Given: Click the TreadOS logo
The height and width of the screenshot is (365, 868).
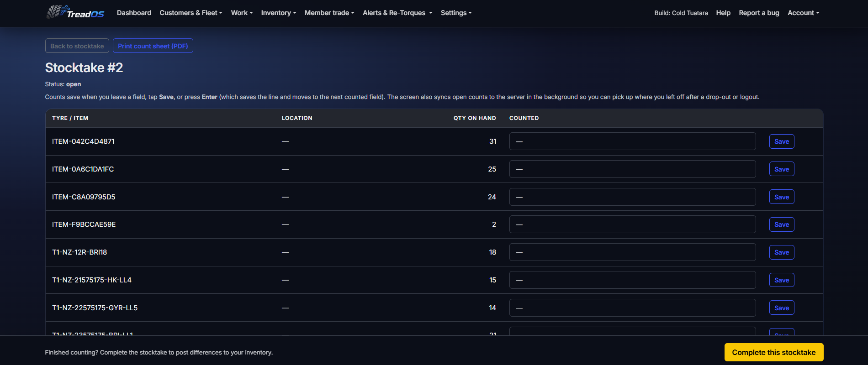Looking at the screenshot, I should (75, 12).
